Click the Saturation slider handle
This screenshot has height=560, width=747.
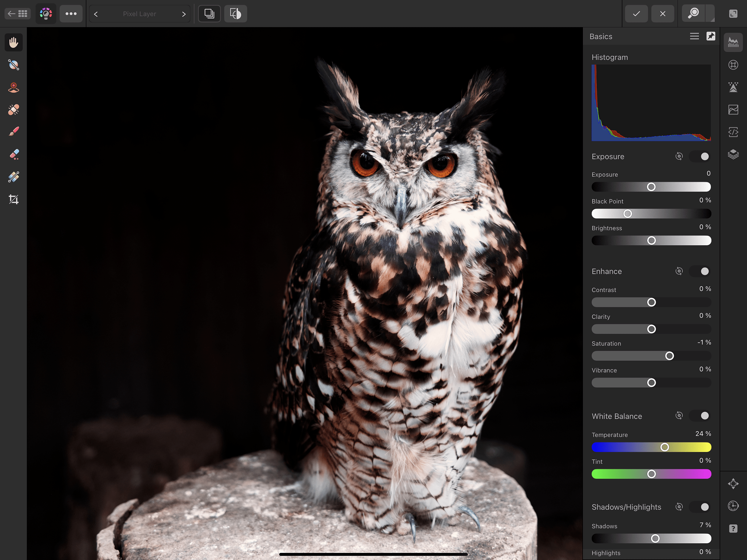pyautogui.click(x=669, y=356)
